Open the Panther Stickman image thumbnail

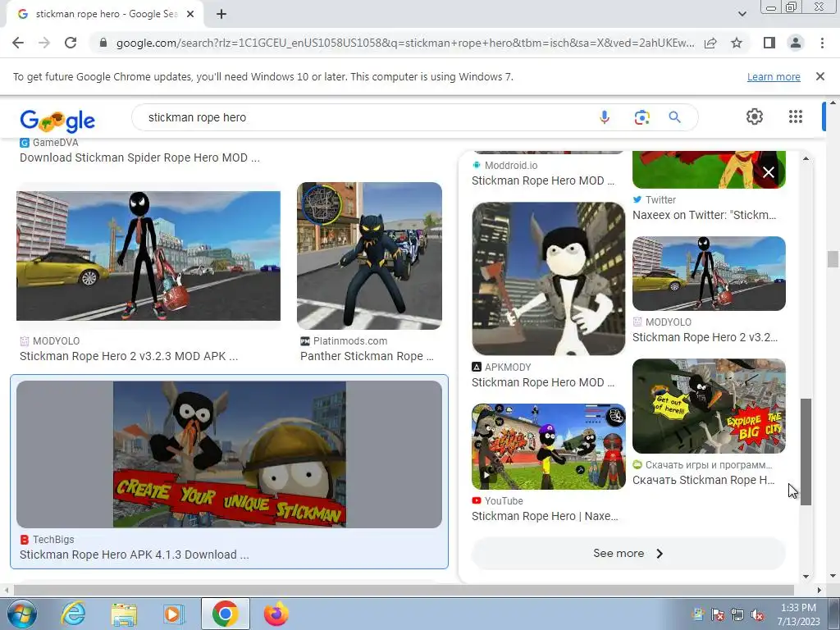(x=369, y=256)
